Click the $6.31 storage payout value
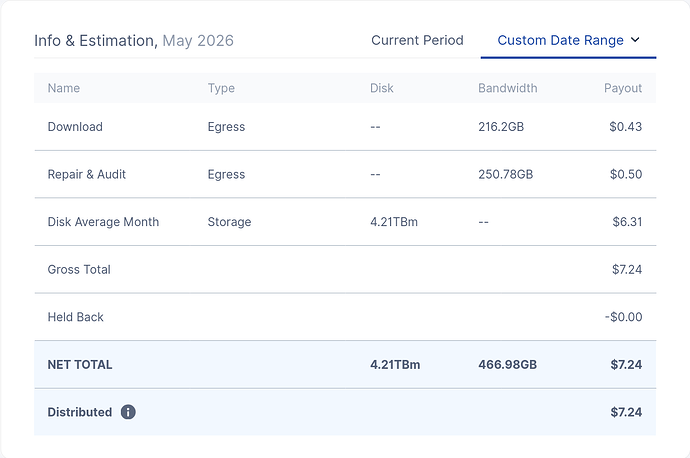This screenshot has height=458, width=690. pyautogui.click(x=627, y=222)
